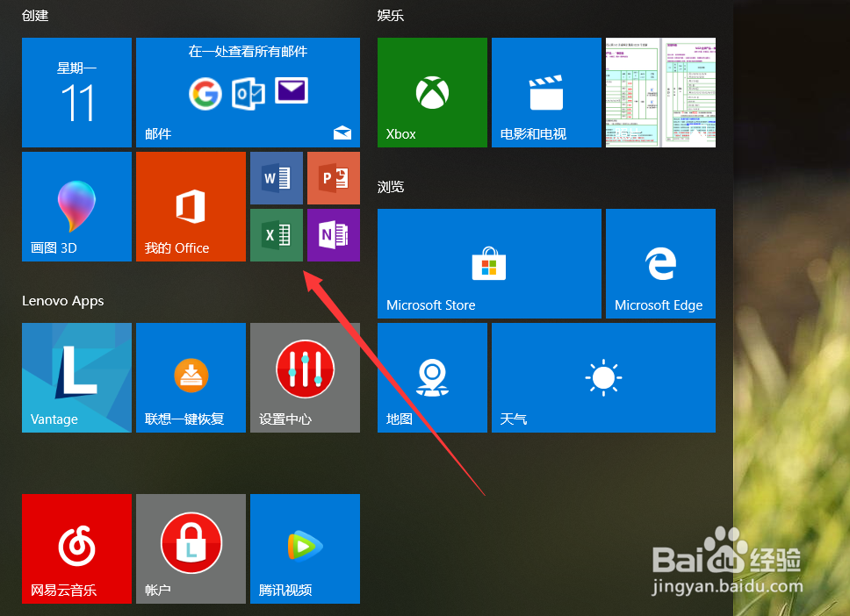Launch PowerPoint from the small tile
850x616 pixels.
point(334,178)
